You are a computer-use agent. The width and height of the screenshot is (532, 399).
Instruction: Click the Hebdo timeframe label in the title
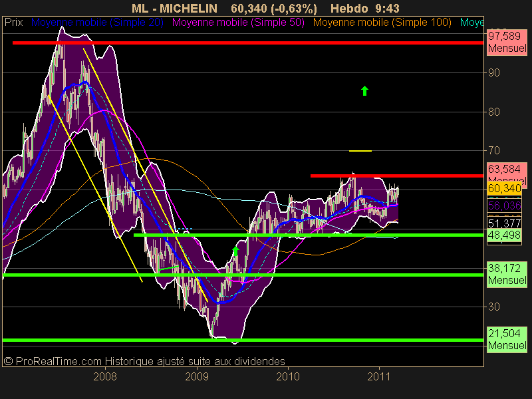[349, 9]
